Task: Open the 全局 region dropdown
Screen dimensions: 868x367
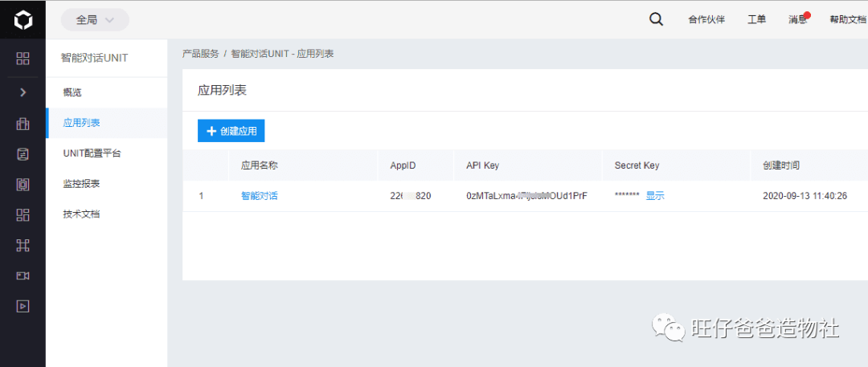Action: point(95,20)
